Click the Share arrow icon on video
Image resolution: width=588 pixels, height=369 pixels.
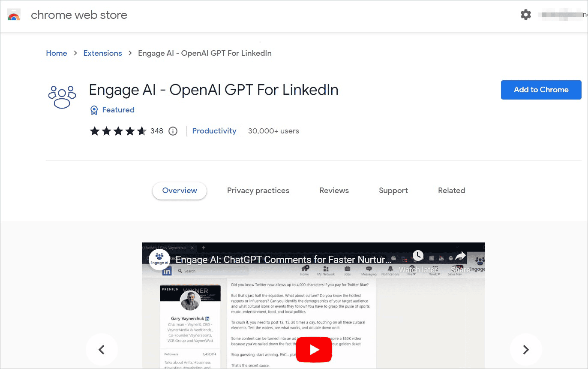460,256
